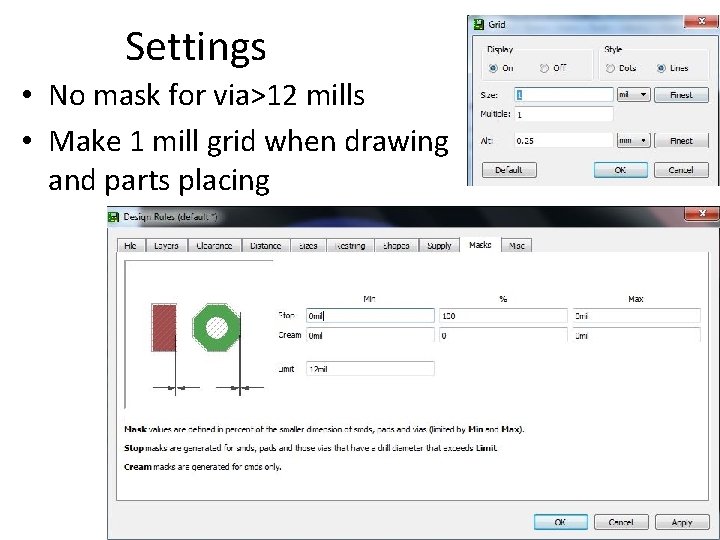Switch to the Layers tab
The height and width of the screenshot is (540, 720).
(x=166, y=246)
